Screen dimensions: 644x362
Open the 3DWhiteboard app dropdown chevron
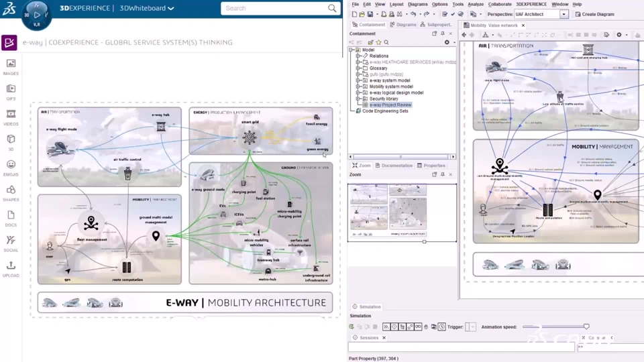(171, 8)
